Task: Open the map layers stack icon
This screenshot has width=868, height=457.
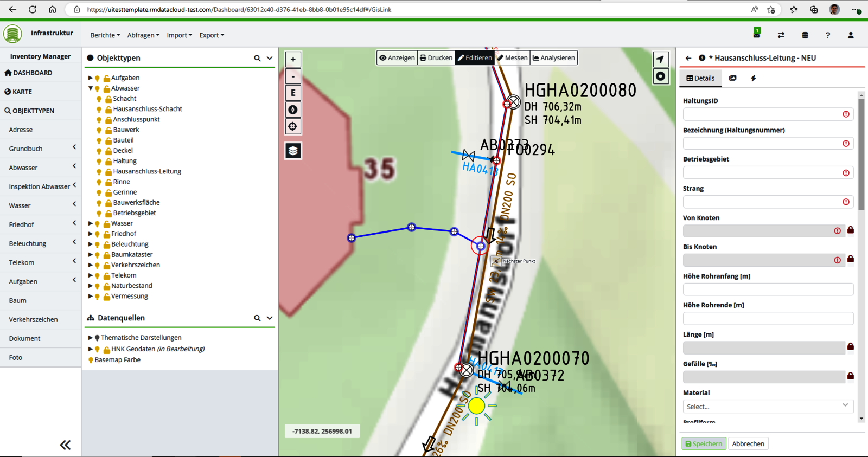Action: (293, 151)
